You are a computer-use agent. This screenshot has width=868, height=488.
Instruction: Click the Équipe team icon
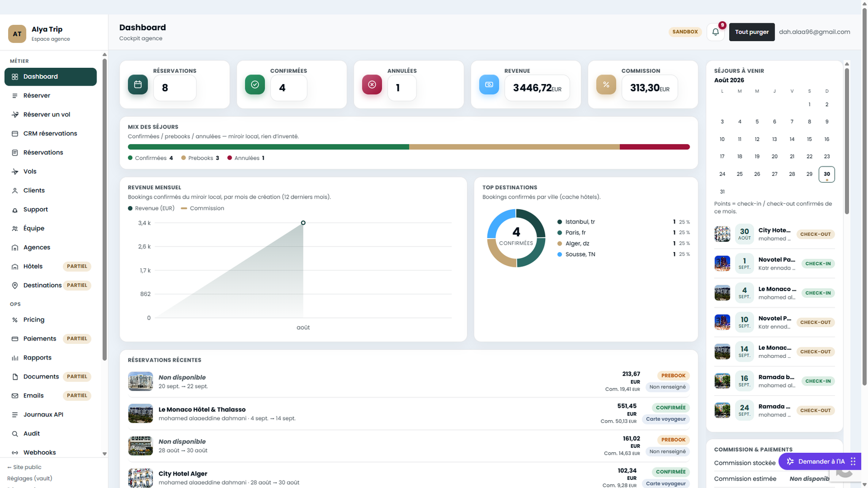click(x=15, y=228)
